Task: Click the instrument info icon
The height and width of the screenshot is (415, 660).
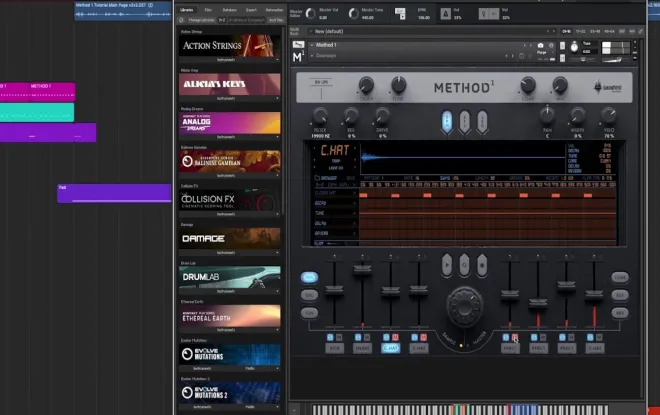Action: tap(551, 45)
